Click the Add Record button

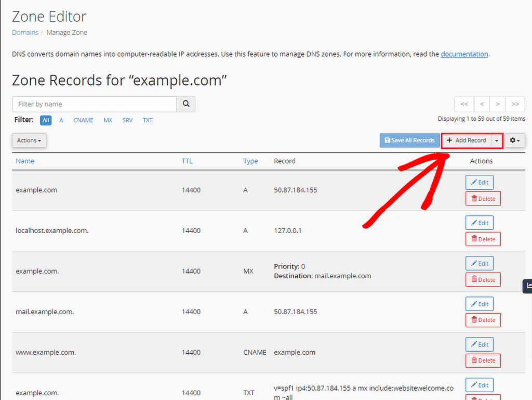[x=467, y=140]
